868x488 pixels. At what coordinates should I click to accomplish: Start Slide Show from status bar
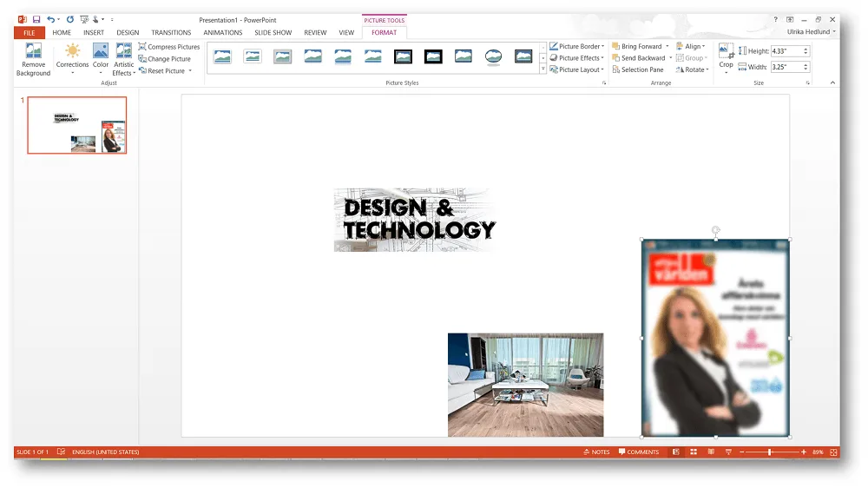[728, 452]
